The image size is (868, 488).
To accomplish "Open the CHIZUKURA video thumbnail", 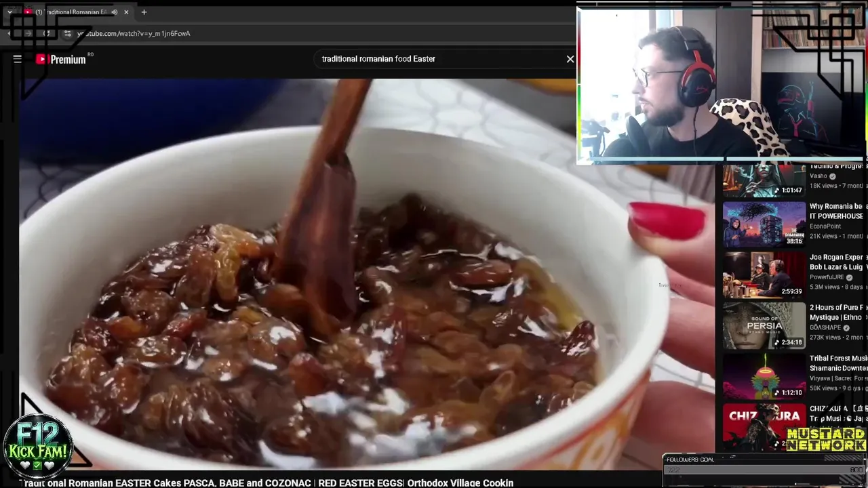I will (764, 427).
